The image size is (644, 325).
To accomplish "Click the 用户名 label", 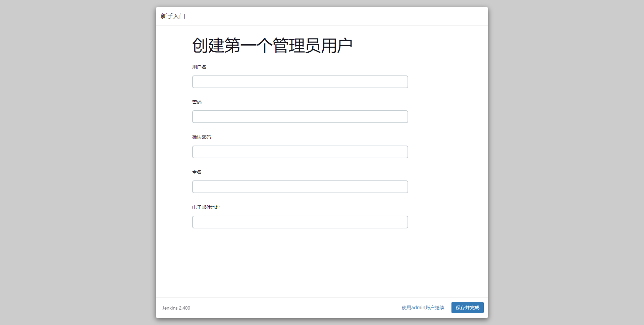I will [199, 67].
